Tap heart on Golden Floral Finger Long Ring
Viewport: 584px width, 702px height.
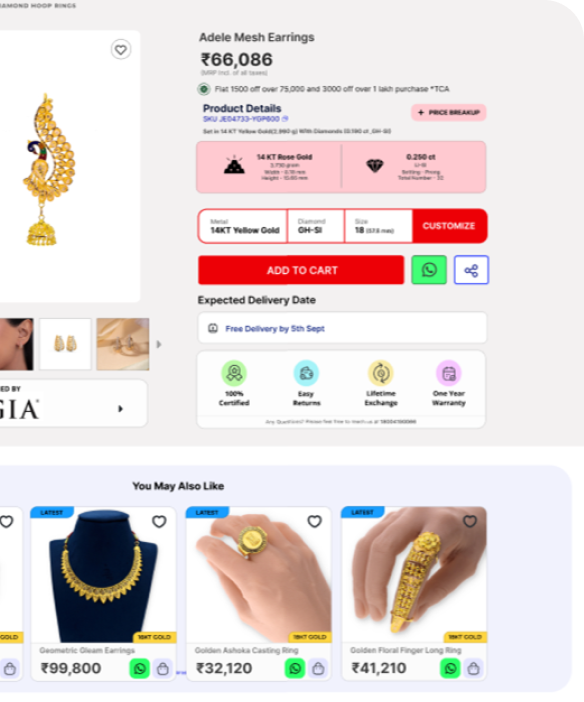(x=469, y=521)
